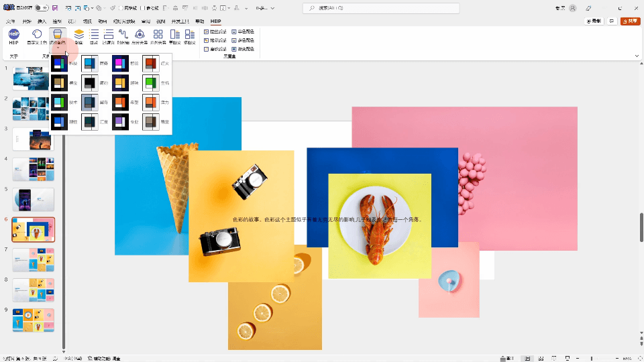Click the four-square parallel relationship icon

point(158,34)
